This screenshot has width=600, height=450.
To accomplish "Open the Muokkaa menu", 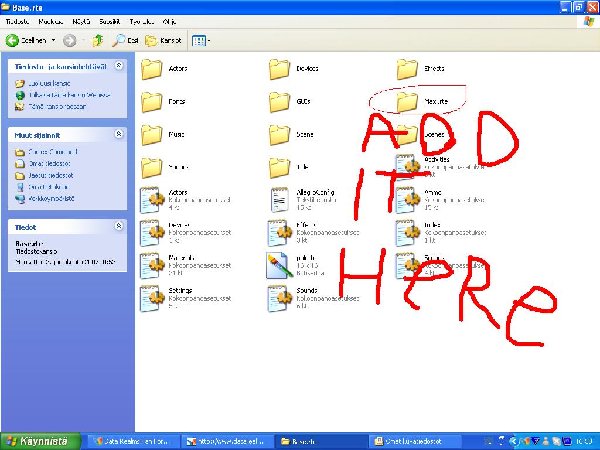I will pos(51,22).
